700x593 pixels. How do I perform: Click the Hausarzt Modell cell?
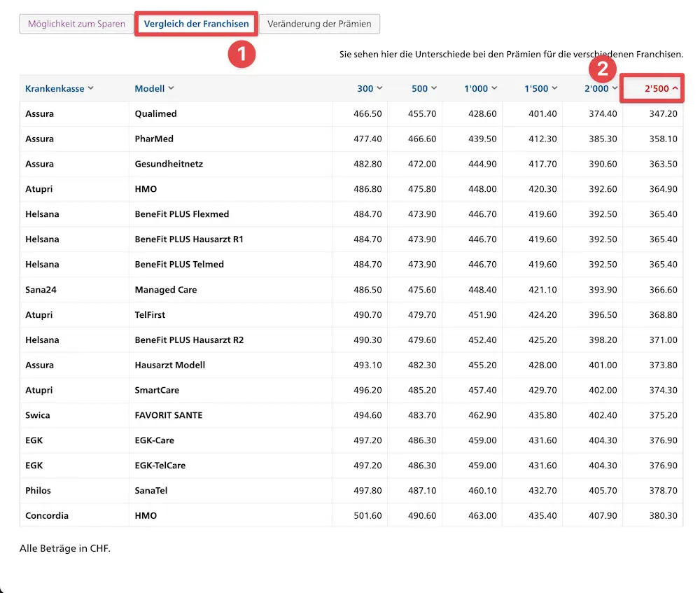(169, 365)
